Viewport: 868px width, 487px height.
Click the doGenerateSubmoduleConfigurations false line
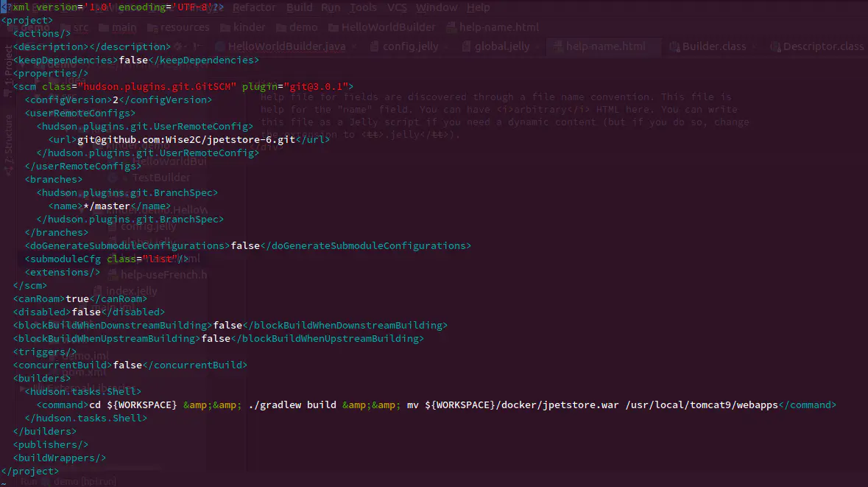pyautogui.click(x=248, y=245)
